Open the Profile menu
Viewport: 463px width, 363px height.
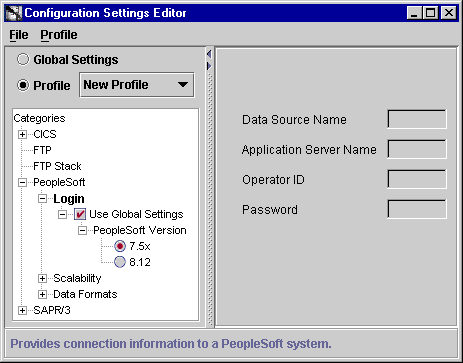[59, 35]
